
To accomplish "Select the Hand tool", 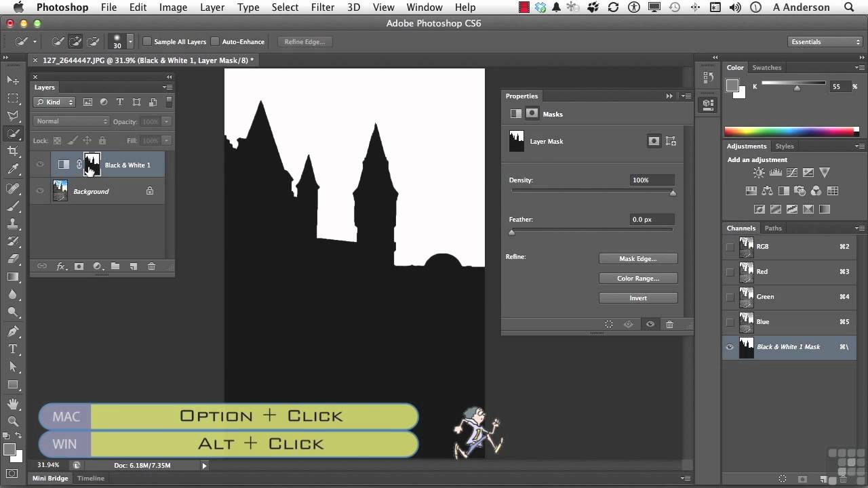I will (13, 403).
